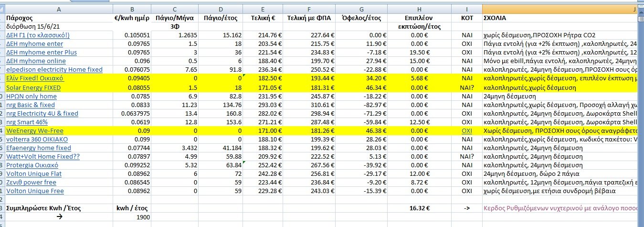Select column F header
Image resolution: width=644 pixels, height=227 pixels.
(x=310, y=9)
